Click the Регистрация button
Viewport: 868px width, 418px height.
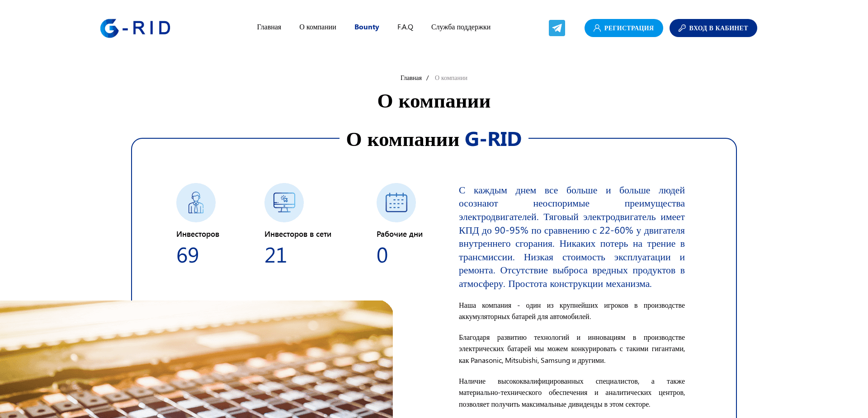tap(623, 28)
